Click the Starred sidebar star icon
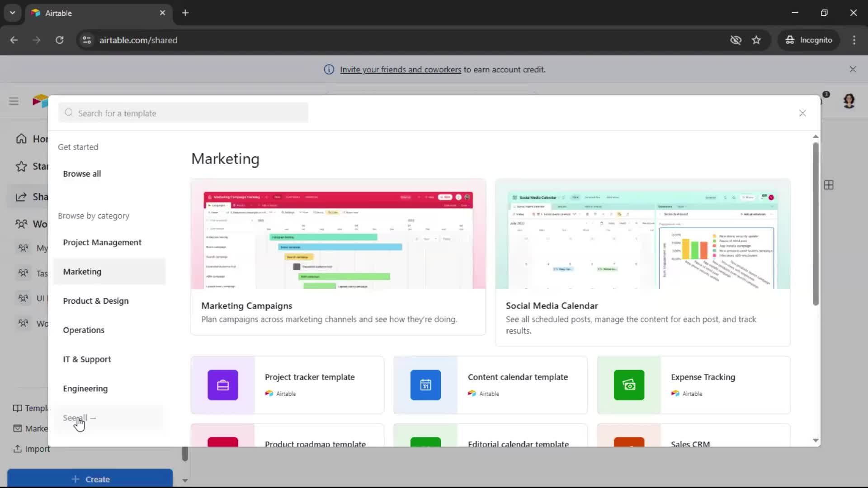Image resolution: width=868 pixels, height=488 pixels. tap(21, 166)
